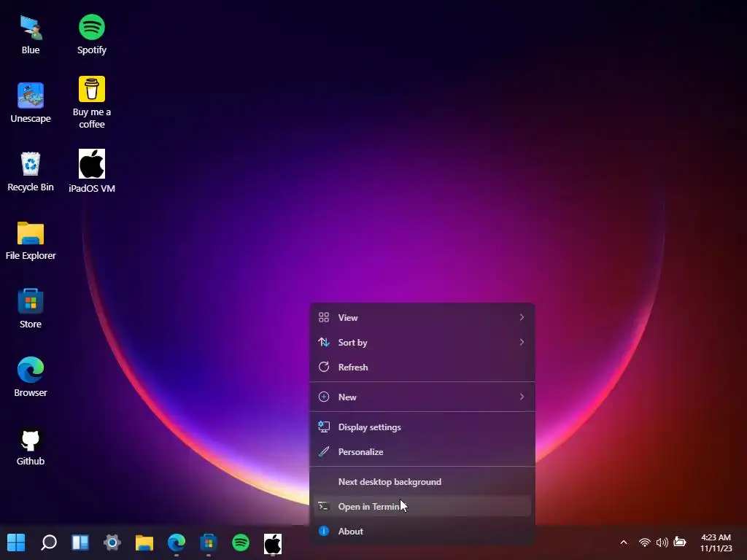This screenshot has width=747, height=560.
Task: Expand the New submenu
Action: (x=422, y=397)
